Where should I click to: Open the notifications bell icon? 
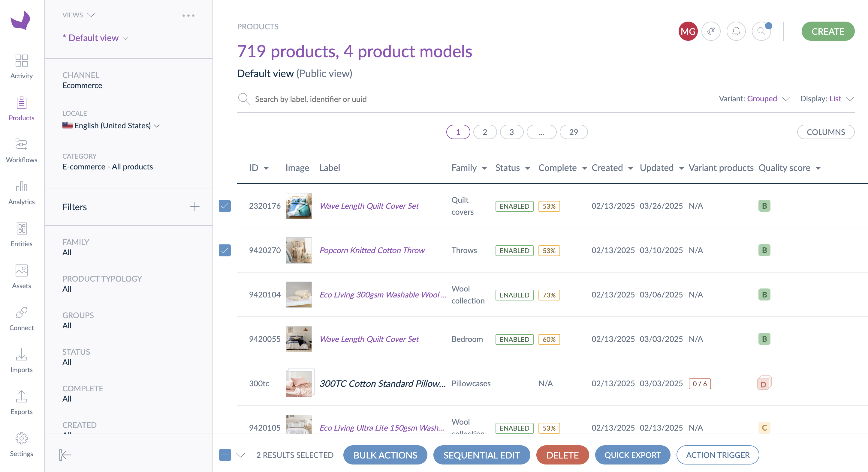click(x=736, y=31)
